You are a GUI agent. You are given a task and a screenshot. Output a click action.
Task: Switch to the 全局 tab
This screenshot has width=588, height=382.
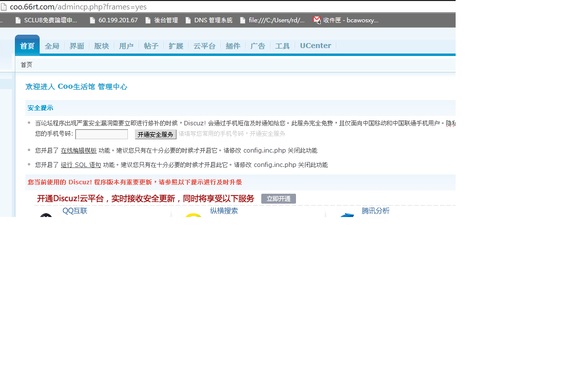pos(52,46)
